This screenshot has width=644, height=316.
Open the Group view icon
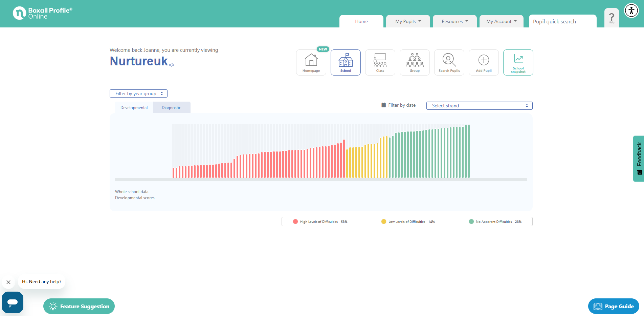[x=415, y=62]
